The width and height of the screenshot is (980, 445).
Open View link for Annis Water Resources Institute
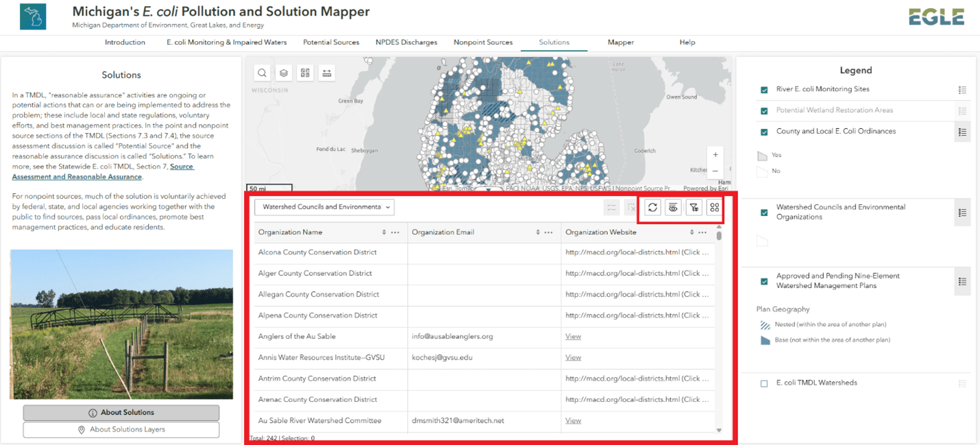point(573,358)
